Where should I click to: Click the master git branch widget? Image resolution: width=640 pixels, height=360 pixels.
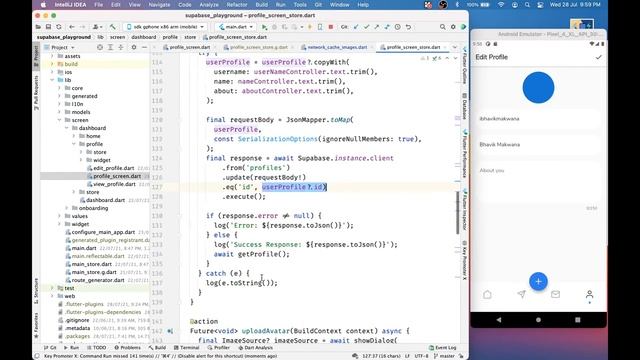[x=444, y=356]
